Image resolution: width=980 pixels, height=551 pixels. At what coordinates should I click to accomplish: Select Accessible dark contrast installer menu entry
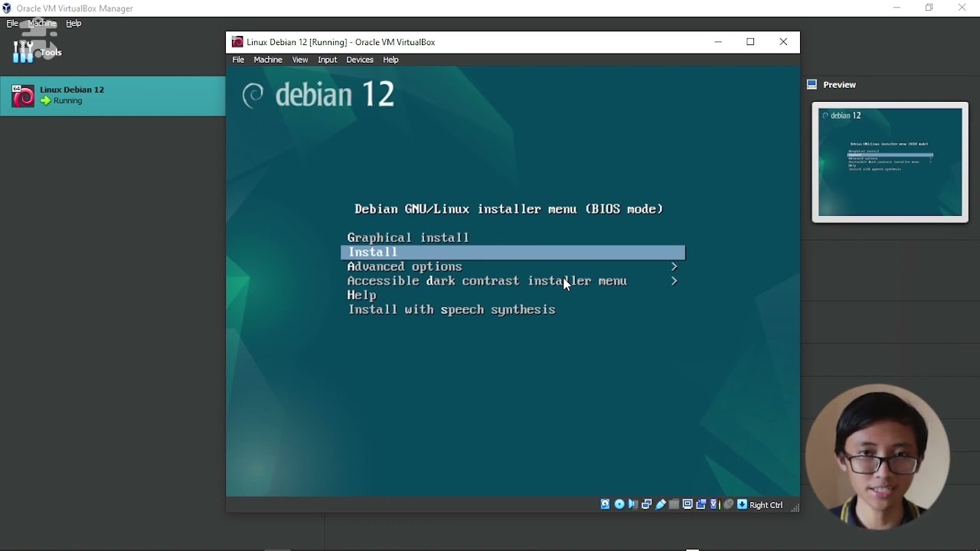[487, 281]
